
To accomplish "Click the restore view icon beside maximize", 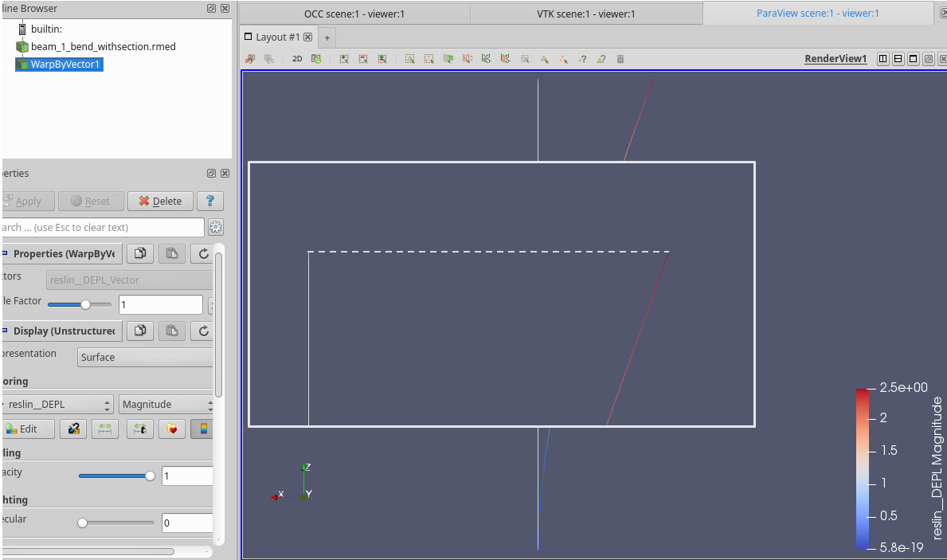I will click(x=929, y=59).
